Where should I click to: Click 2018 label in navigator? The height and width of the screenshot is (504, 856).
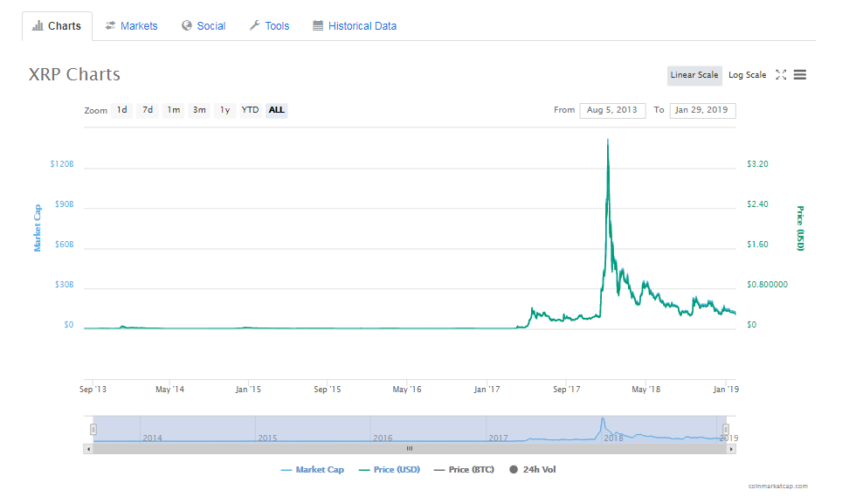613,438
